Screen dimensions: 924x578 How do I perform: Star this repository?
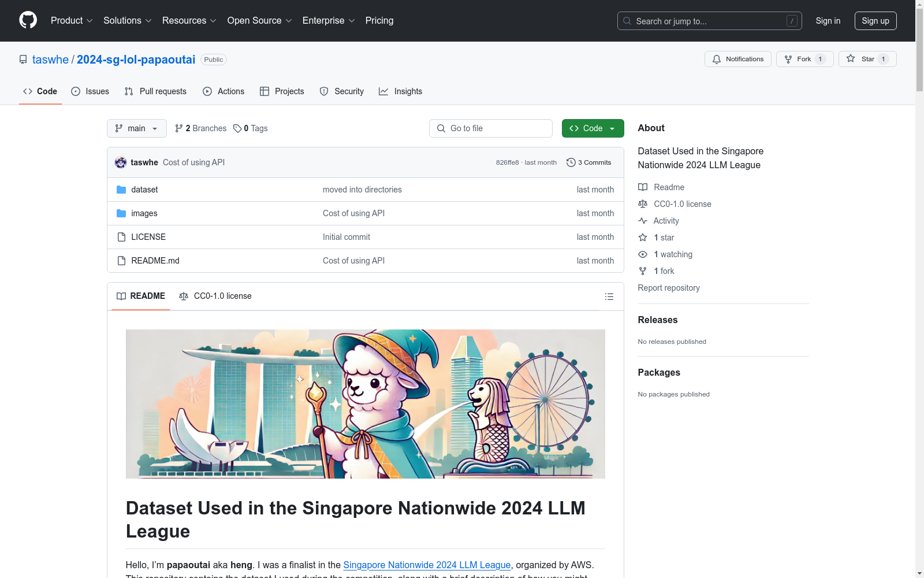(867, 59)
